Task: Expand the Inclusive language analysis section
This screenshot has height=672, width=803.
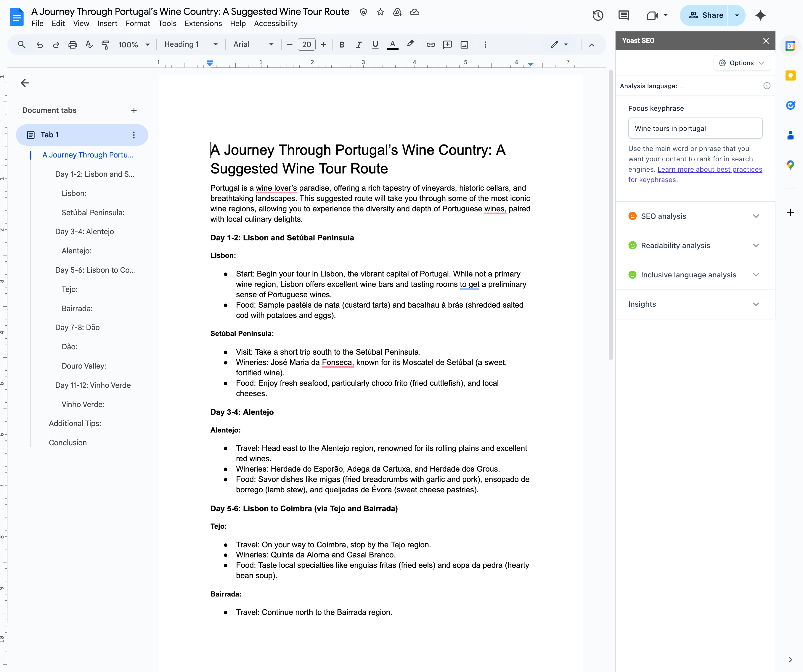Action: [x=695, y=275]
